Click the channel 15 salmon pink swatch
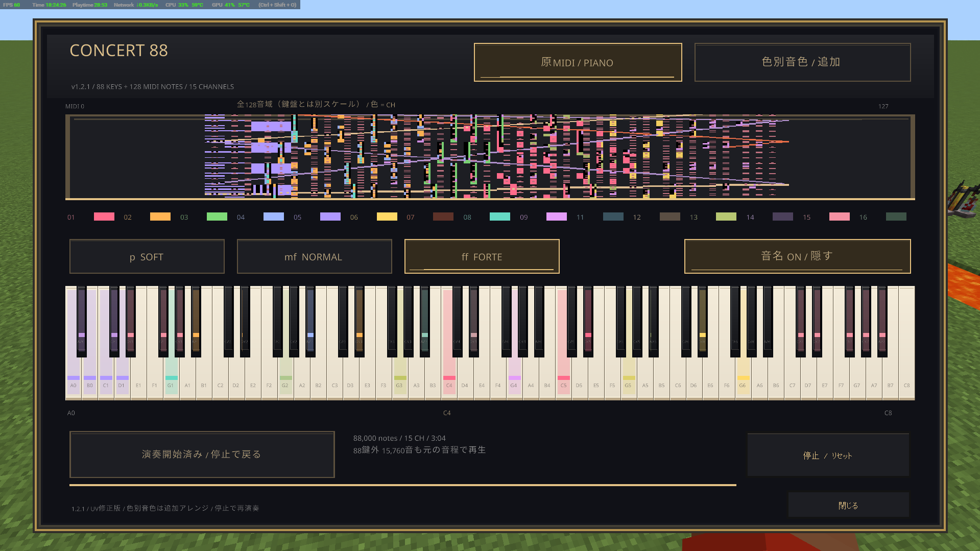980x551 pixels. click(840, 217)
